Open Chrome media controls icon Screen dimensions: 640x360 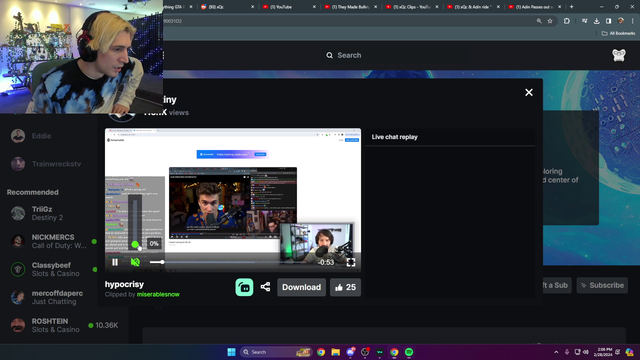pyautogui.click(x=584, y=21)
